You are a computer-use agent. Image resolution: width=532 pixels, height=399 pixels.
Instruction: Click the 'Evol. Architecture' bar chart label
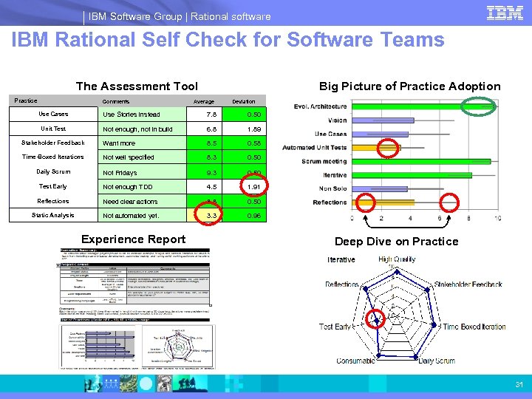click(x=320, y=106)
